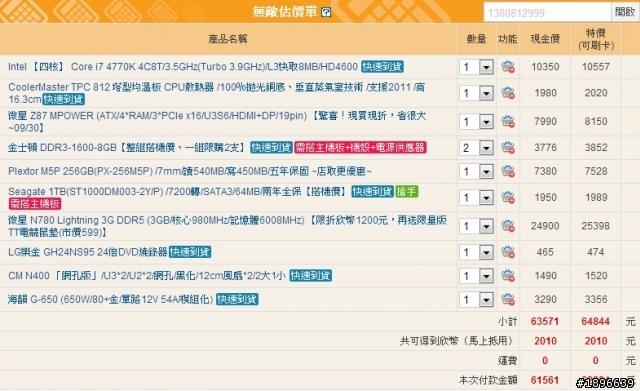640x391 pixels.
Task: Remove the Intel Core i7 4770K from cart
Action: 508,67
